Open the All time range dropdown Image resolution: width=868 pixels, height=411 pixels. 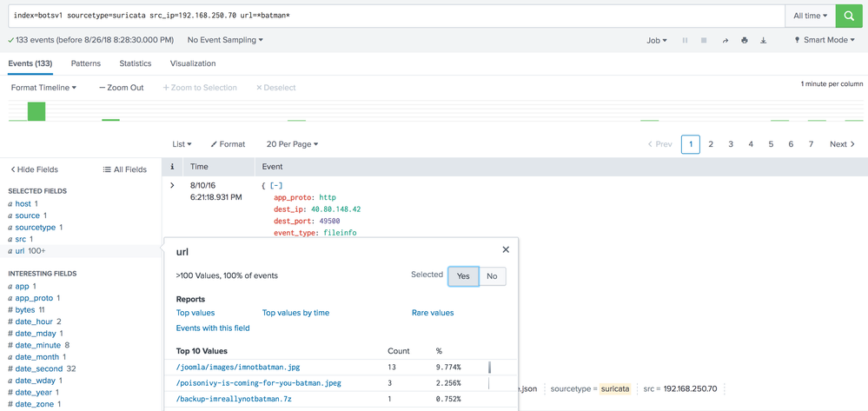[810, 16]
